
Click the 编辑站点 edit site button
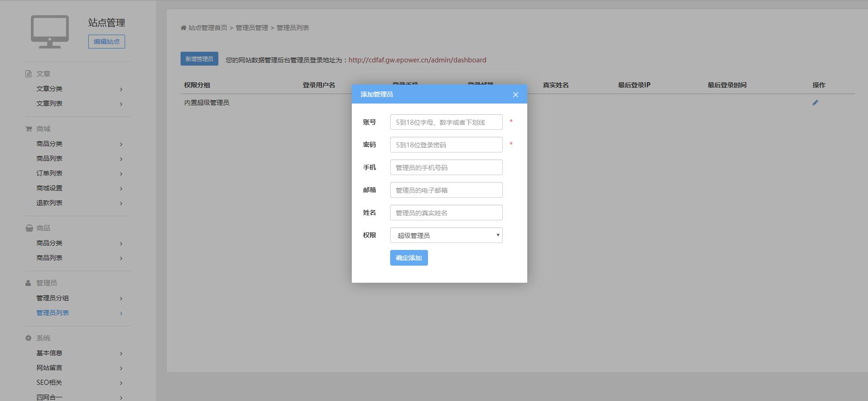[107, 42]
